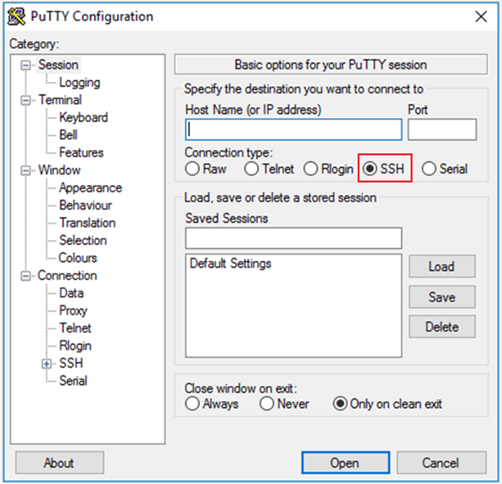Click into the Port field
Viewport: 502px width, 484px height.
pyautogui.click(x=442, y=129)
